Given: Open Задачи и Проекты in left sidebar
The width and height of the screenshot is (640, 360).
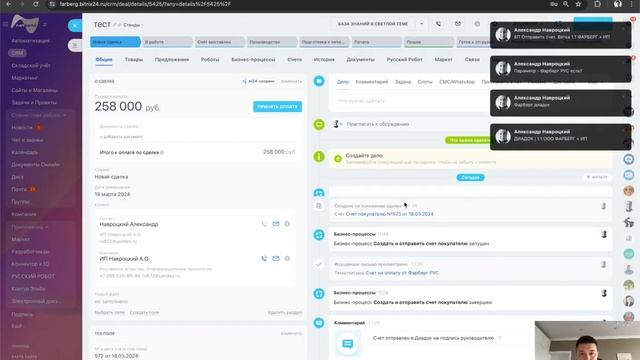Looking at the screenshot, I should pyautogui.click(x=34, y=102).
